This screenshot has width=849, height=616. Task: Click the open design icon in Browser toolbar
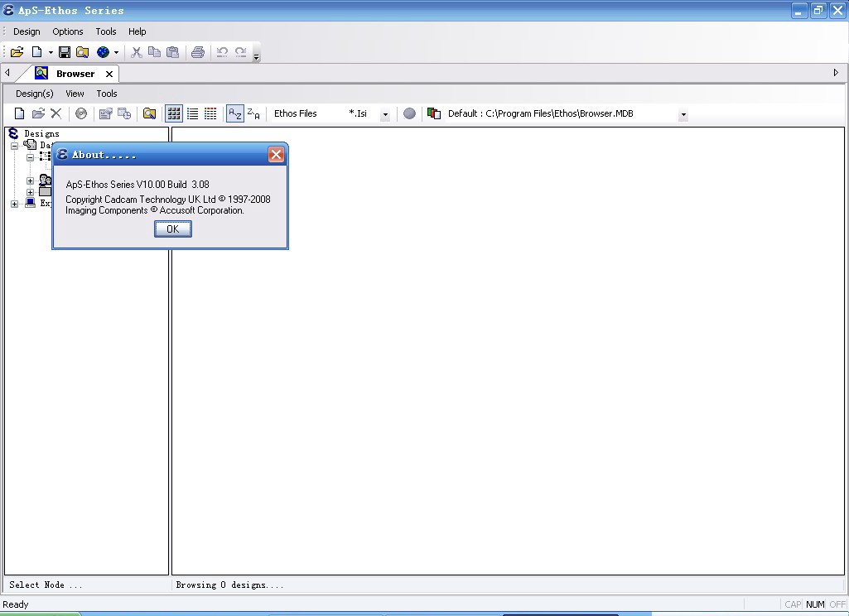(38, 113)
